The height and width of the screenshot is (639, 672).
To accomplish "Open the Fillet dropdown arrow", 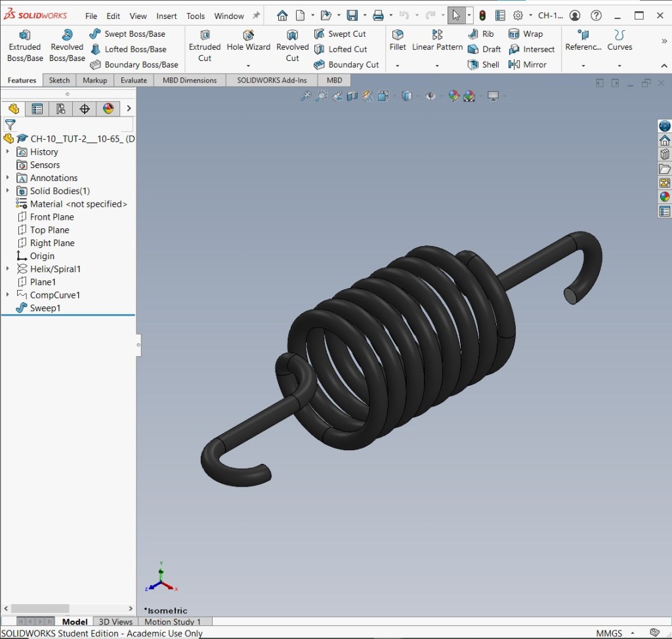I will click(x=397, y=66).
